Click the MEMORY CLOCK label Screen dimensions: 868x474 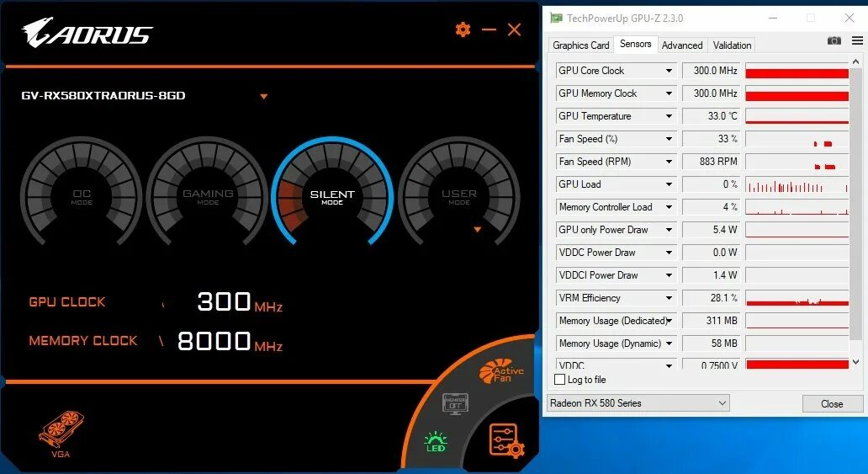pos(83,341)
